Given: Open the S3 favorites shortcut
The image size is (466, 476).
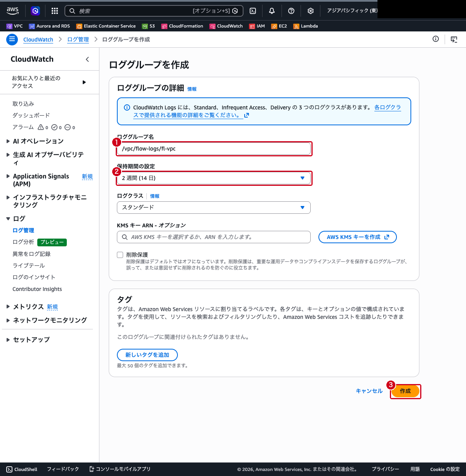Looking at the screenshot, I should pos(149,26).
